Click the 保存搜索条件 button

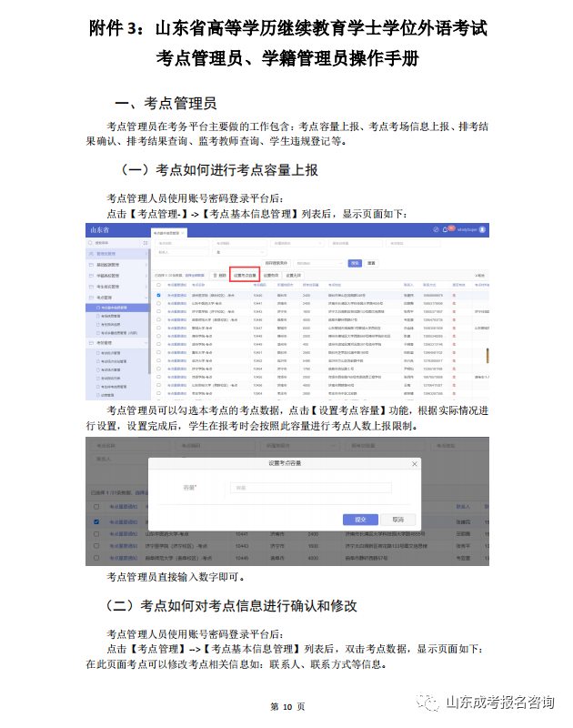tap(276, 263)
